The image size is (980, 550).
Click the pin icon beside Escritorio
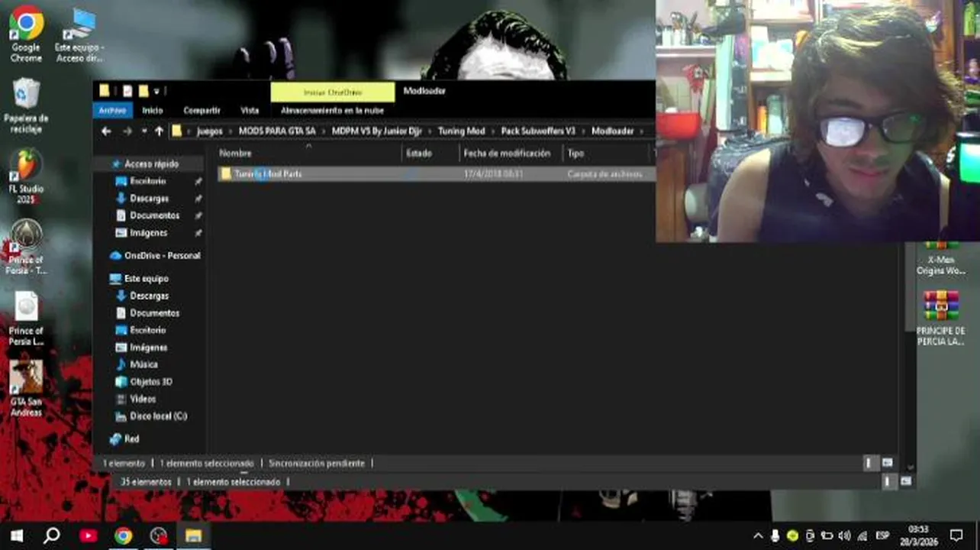pyautogui.click(x=198, y=182)
